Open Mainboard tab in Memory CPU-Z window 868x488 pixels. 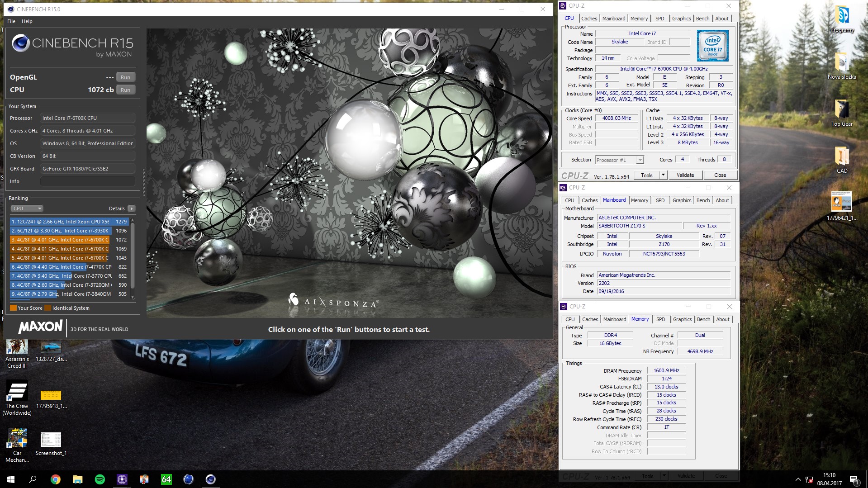(x=615, y=319)
